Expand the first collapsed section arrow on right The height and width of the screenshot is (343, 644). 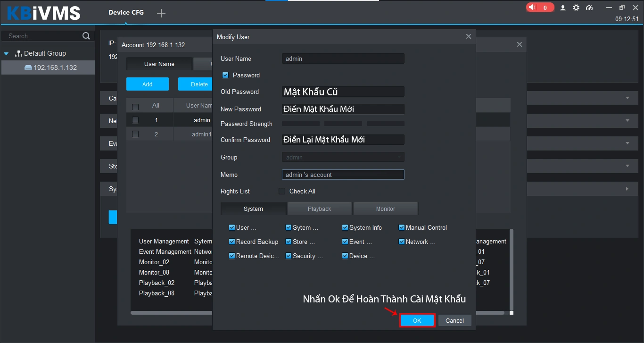627,98
